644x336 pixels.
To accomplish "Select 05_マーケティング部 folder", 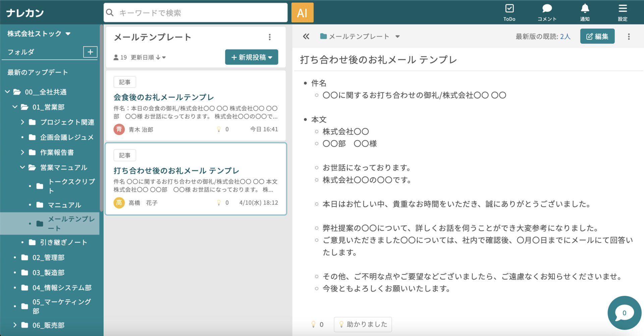I will (62, 306).
